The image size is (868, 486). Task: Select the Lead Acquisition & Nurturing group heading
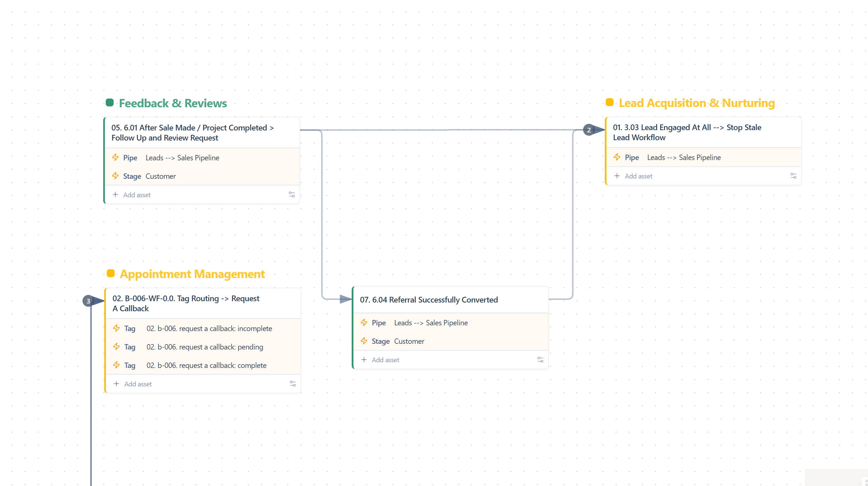click(x=697, y=103)
